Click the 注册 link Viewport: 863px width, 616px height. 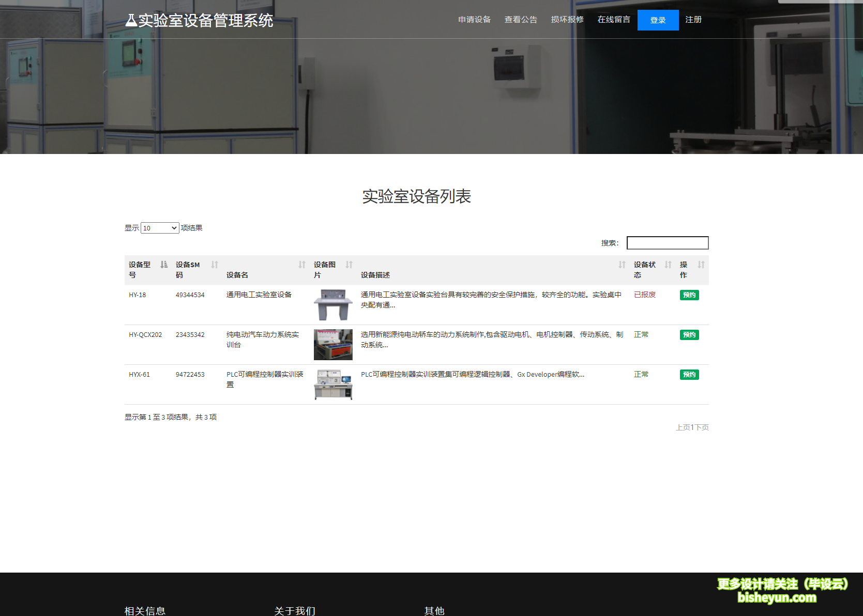coord(693,20)
